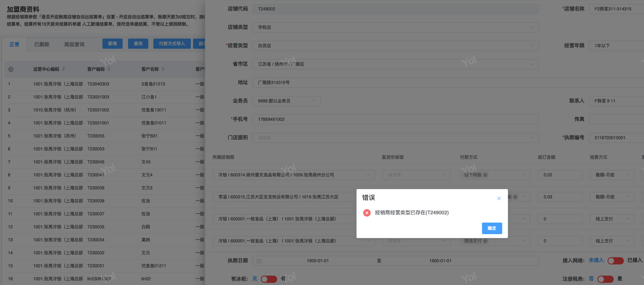This screenshot has width=644, height=285.
Task: Open the 执照日期 calendar icon
Action: coord(259,261)
